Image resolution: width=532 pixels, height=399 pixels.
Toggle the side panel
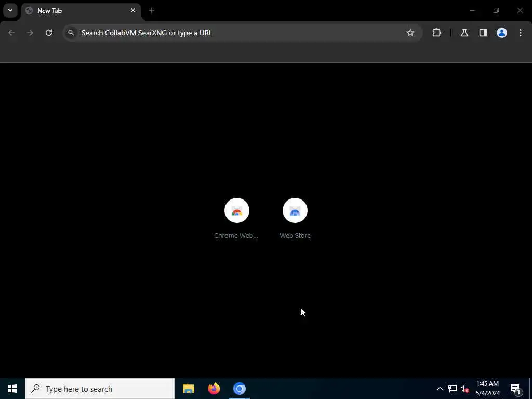[x=483, y=33]
